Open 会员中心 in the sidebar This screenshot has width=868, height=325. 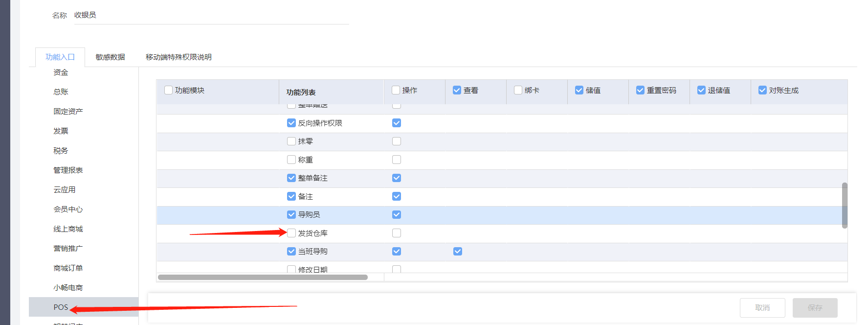pyautogui.click(x=68, y=209)
